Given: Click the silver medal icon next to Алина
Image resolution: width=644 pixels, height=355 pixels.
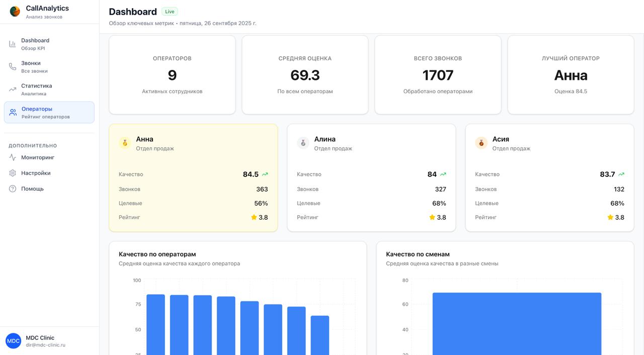Looking at the screenshot, I should (303, 143).
